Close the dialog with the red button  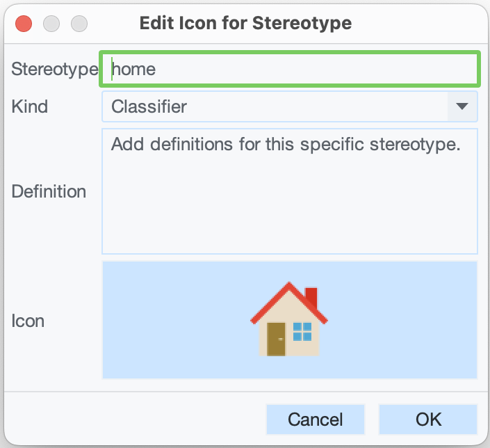(24, 23)
